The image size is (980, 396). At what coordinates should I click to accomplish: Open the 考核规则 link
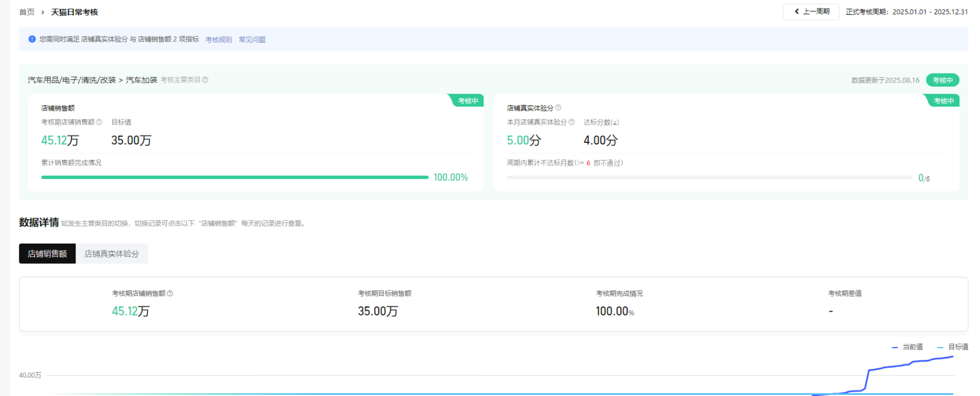pyautogui.click(x=218, y=40)
